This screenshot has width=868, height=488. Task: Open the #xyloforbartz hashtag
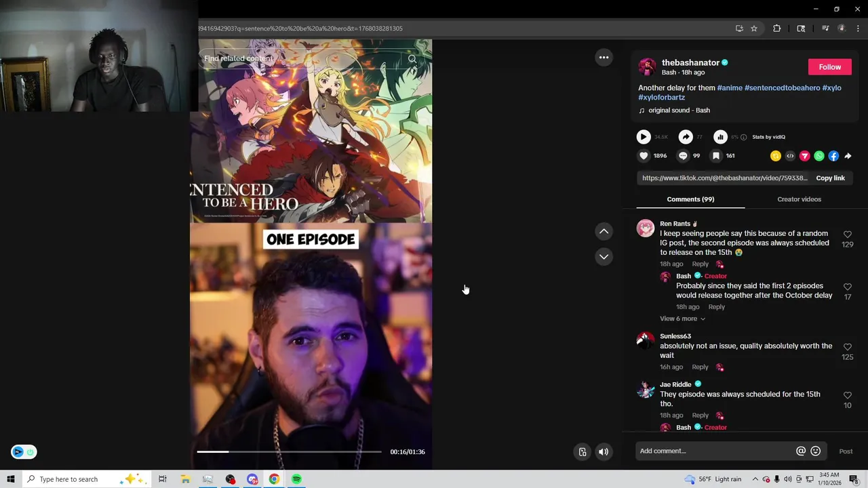pos(661,98)
